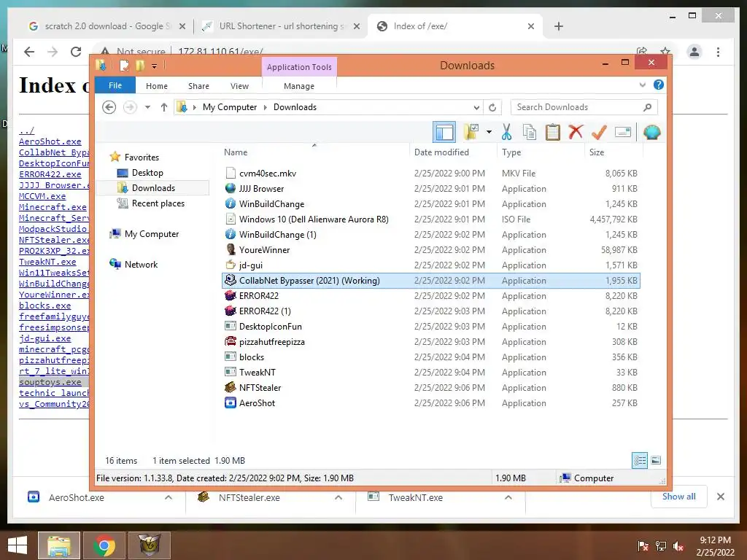This screenshot has height=560, width=747.
Task: Switch to large icons view in status bar
Action: (x=656, y=460)
